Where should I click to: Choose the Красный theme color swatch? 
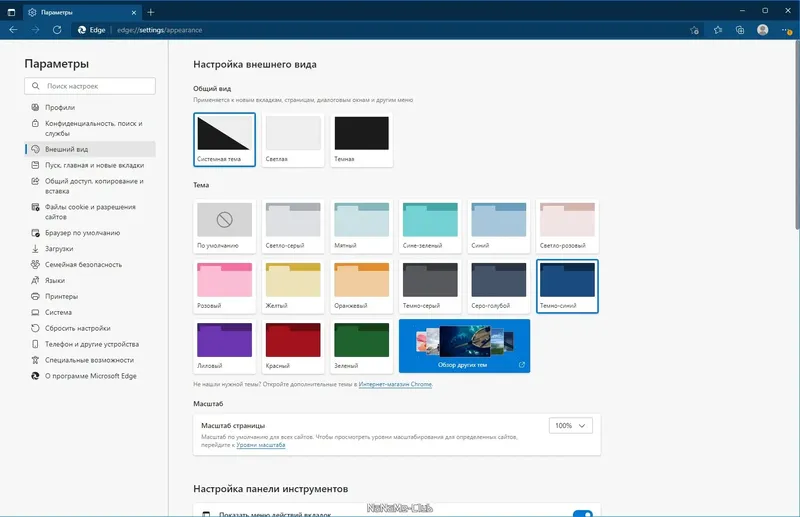tap(293, 346)
